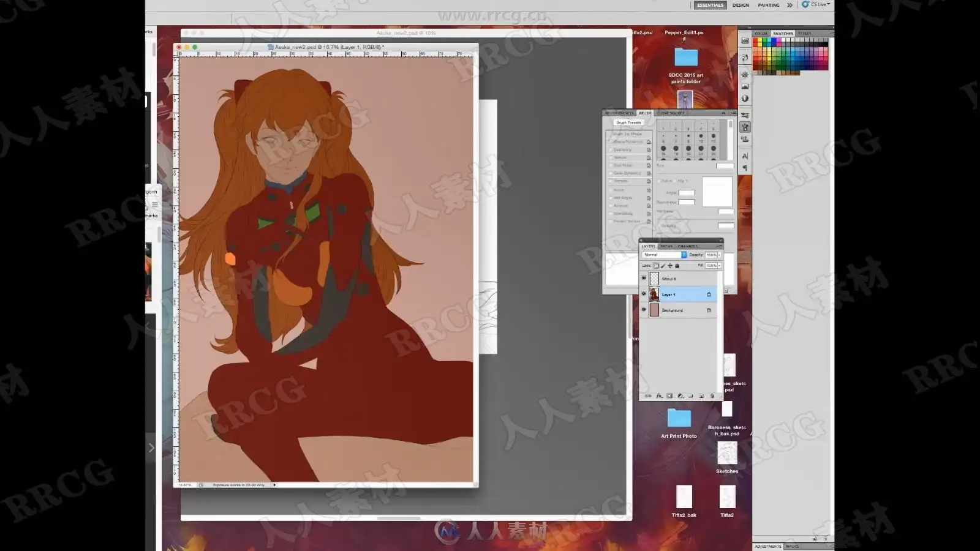The height and width of the screenshot is (551, 980).
Task: Link layers at the Layers panel bottom
Action: click(648, 396)
